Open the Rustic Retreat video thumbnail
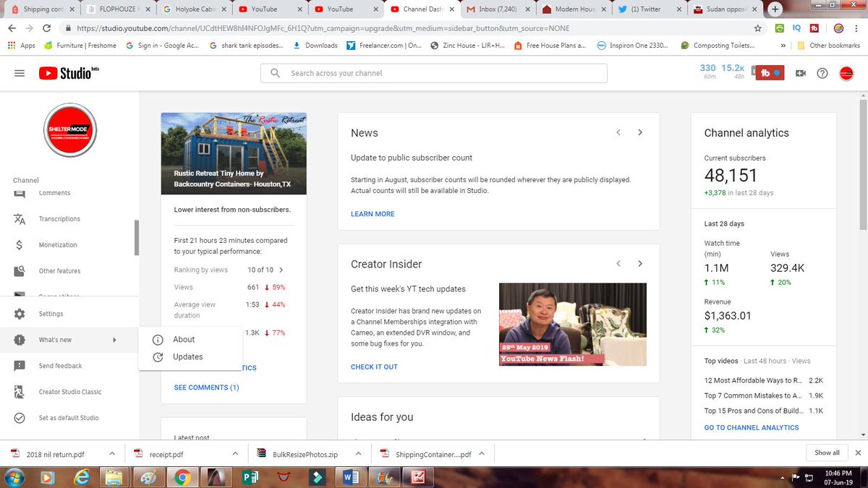 tap(234, 153)
